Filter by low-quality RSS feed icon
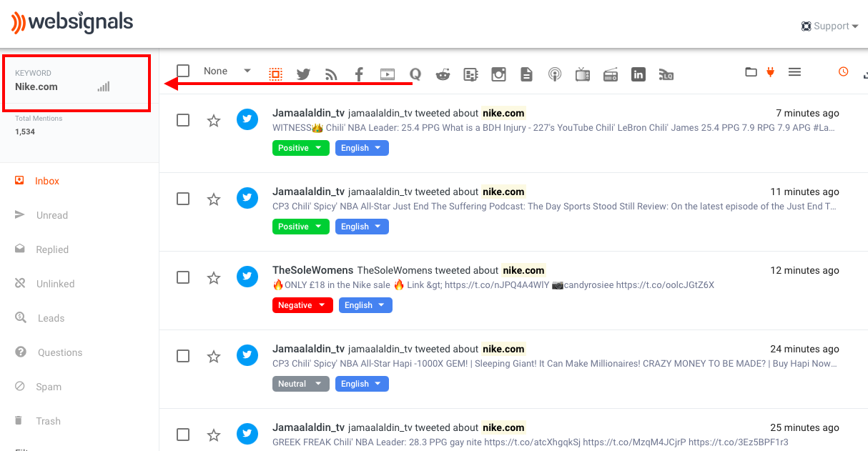 coord(666,74)
